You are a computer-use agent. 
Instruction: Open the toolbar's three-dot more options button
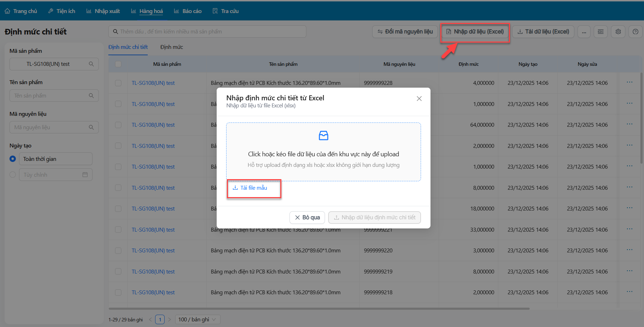(x=584, y=32)
